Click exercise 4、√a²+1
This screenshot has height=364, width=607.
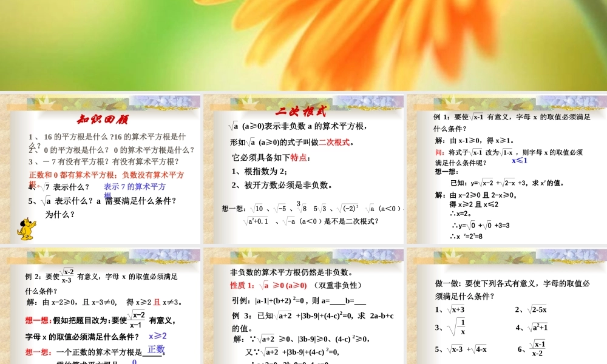(531, 327)
